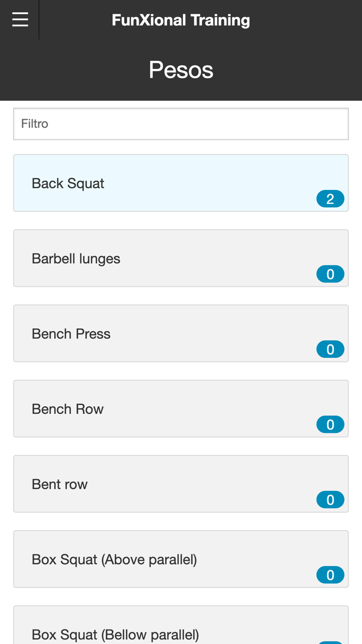Tap the Bench Press count badge
Viewport: 362px width, 644px height.
330,349
